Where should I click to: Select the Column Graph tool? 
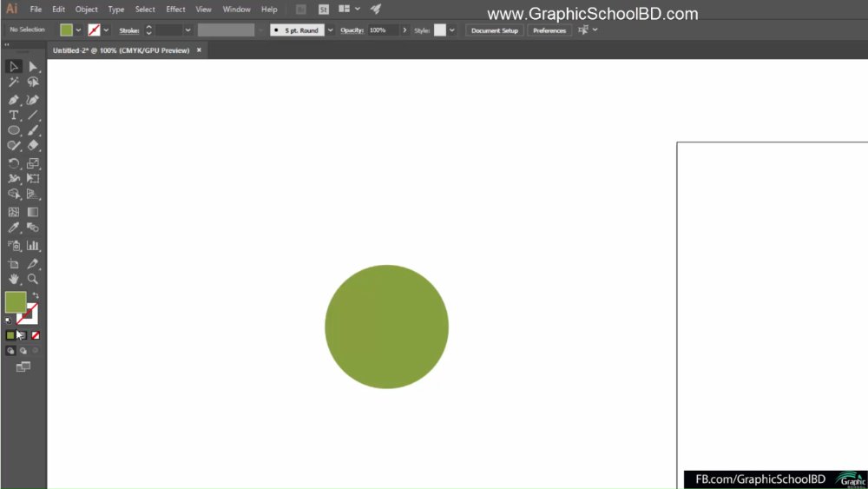[33, 245]
